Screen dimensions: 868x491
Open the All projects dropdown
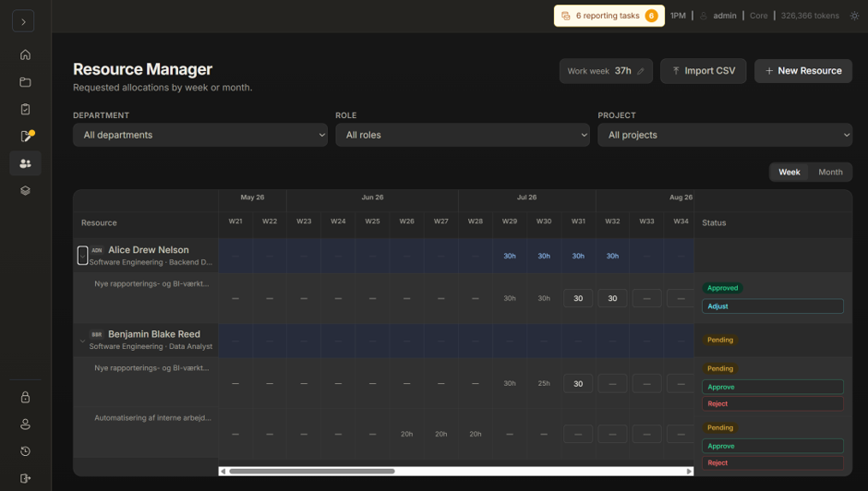coord(725,135)
